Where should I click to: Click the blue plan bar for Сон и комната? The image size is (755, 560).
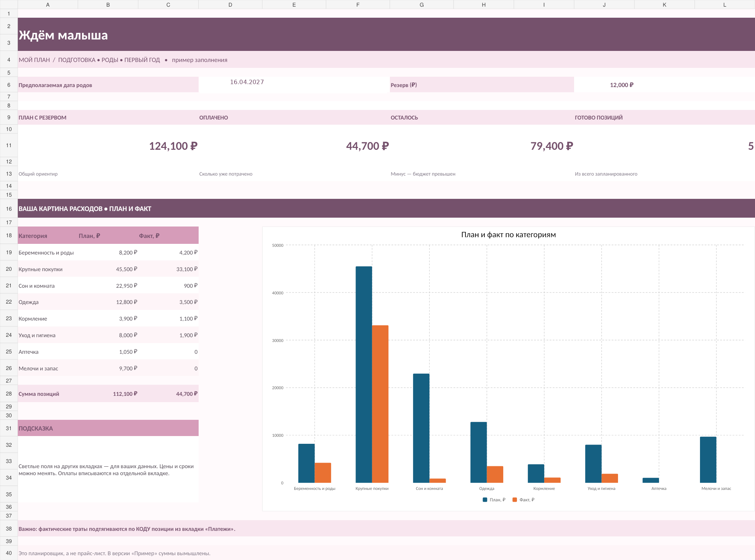tap(421, 428)
